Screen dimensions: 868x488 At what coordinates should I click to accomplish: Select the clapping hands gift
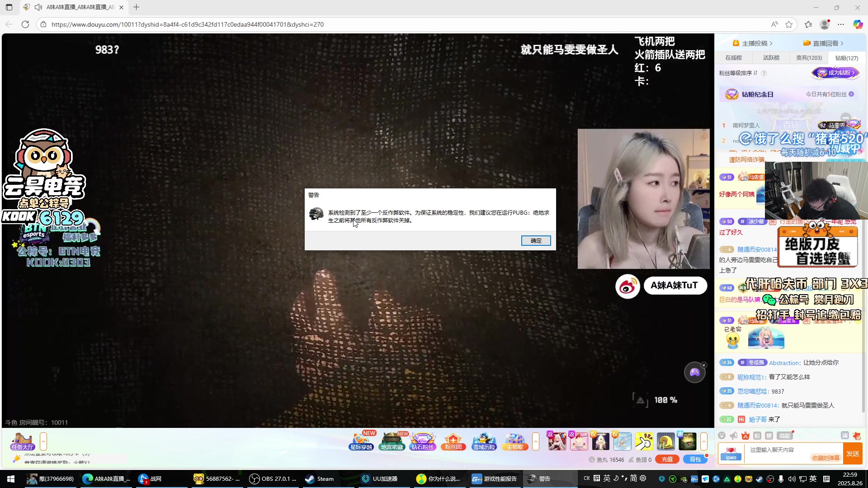point(644,441)
